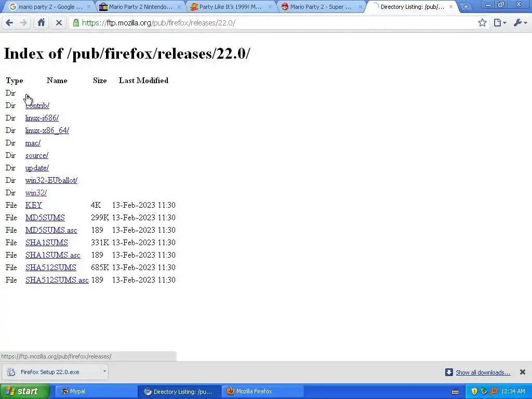532x399 pixels.
Task: Open the update/ directory
Action: pyautogui.click(x=37, y=168)
